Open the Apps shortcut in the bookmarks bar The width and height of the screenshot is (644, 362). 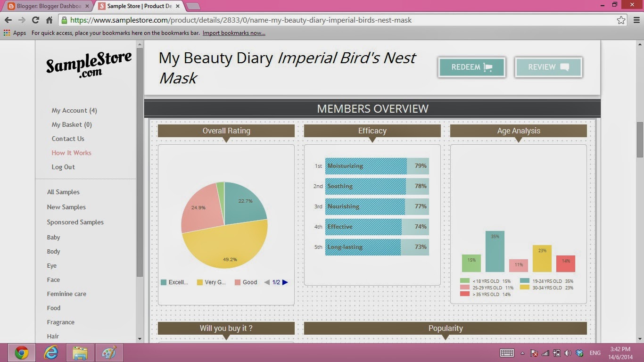(x=15, y=33)
